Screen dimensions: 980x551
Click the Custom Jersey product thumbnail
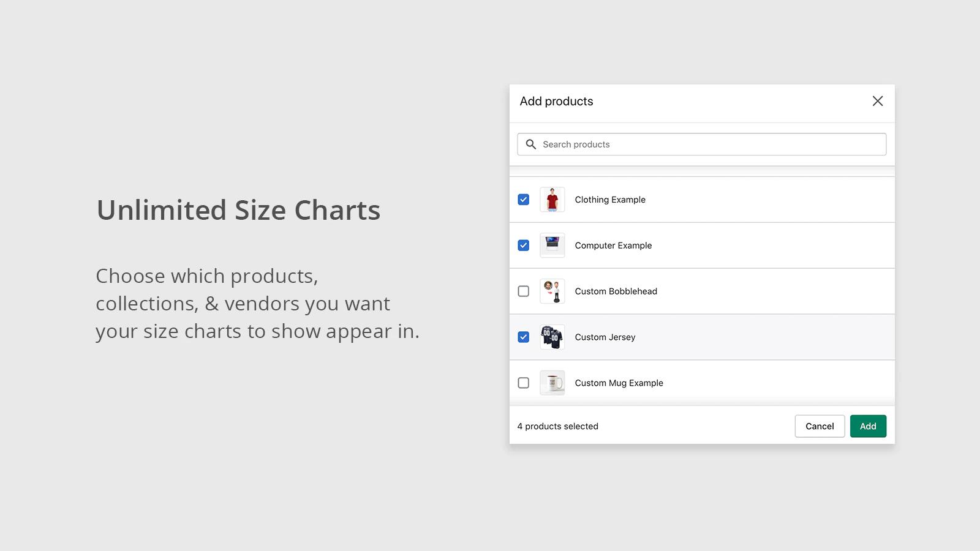coord(552,337)
